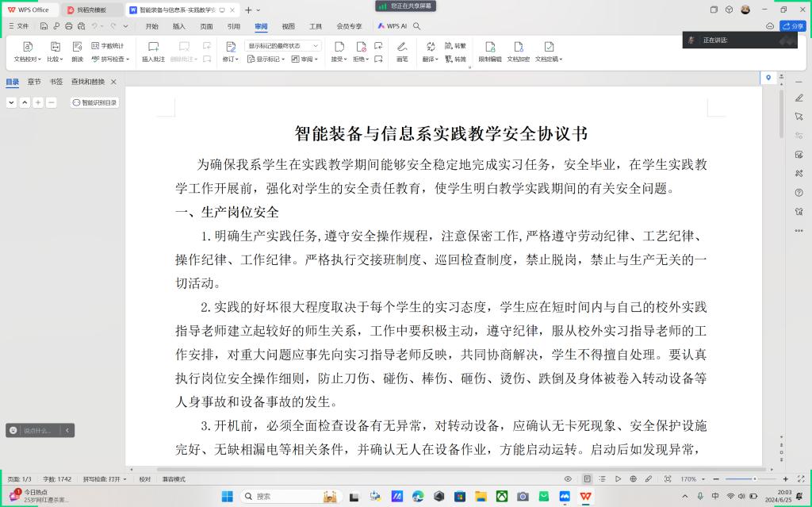
Task: Switch to the 插入 (Insert) ribbon tab
Action: click(179, 26)
